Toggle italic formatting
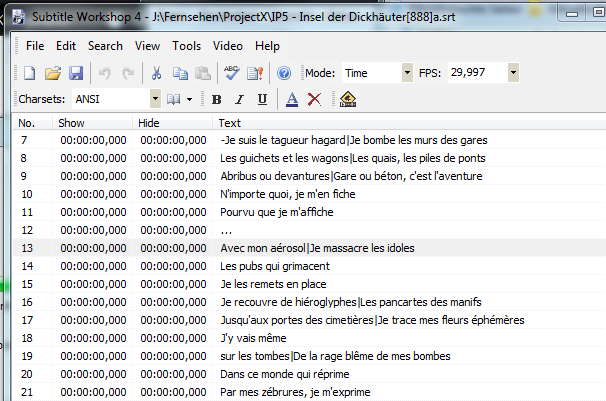The image size is (606, 401). tap(239, 99)
